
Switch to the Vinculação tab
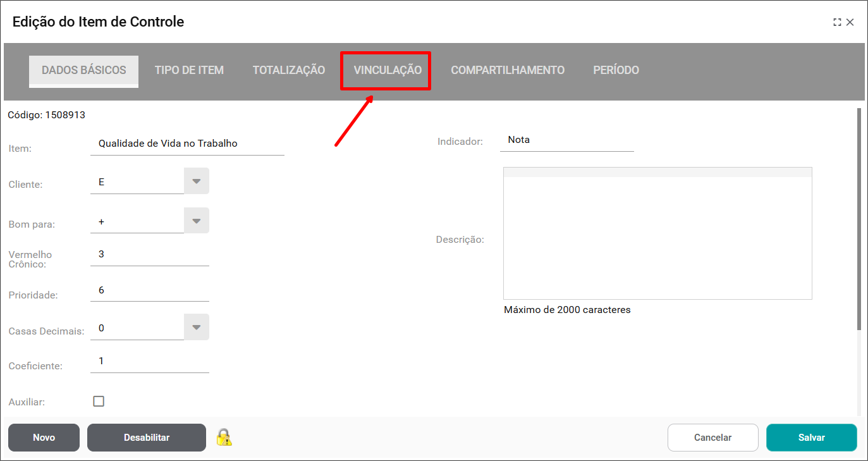(387, 70)
